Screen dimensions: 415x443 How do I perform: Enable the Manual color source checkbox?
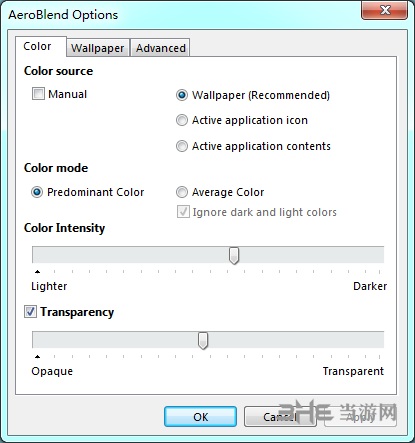(38, 94)
